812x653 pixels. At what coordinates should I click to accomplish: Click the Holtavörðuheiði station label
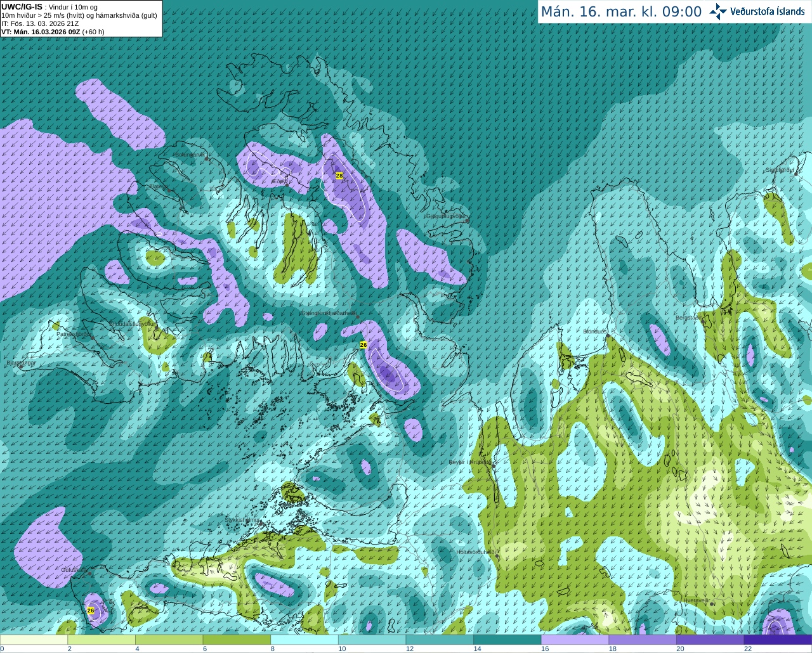(476, 552)
